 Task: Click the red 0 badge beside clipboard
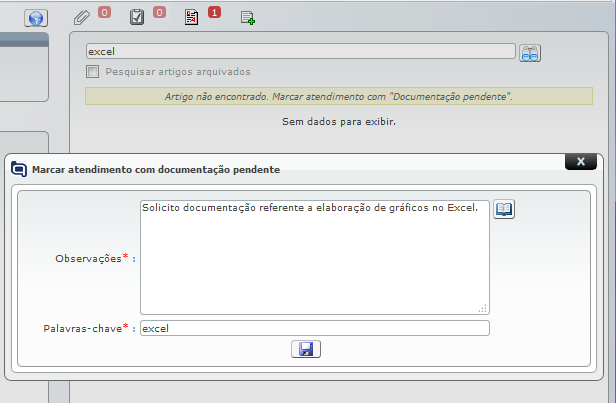[159, 13]
